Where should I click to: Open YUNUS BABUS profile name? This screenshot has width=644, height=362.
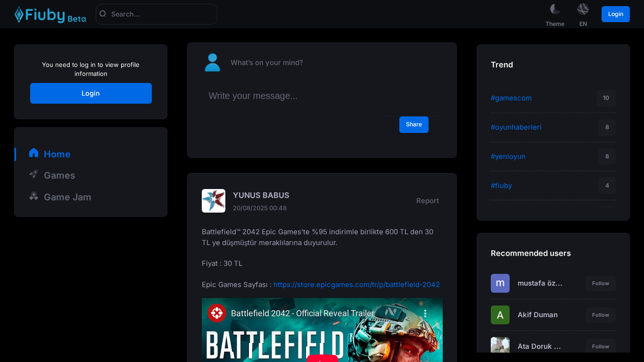click(261, 195)
